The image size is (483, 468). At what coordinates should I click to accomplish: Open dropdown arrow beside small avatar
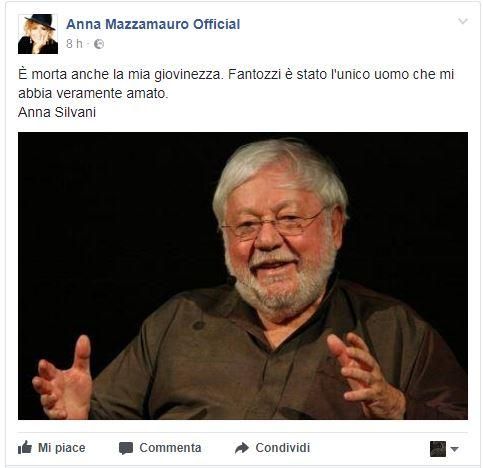point(454,449)
